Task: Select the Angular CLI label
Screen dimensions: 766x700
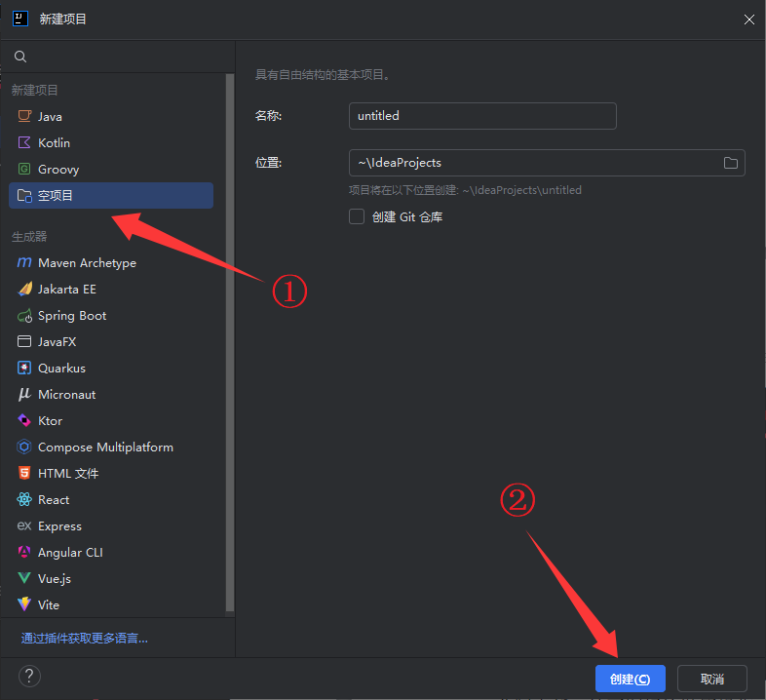Action: (x=70, y=553)
